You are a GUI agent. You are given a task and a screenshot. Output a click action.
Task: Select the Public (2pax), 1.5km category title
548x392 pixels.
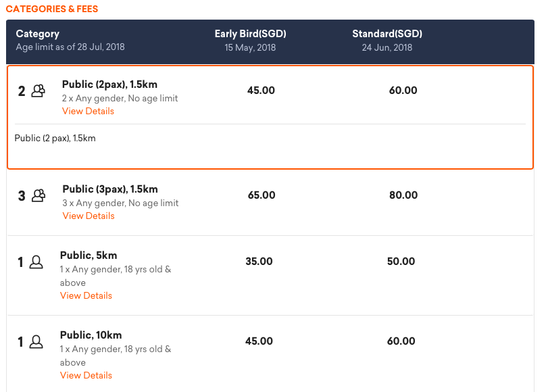coord(109,84)
